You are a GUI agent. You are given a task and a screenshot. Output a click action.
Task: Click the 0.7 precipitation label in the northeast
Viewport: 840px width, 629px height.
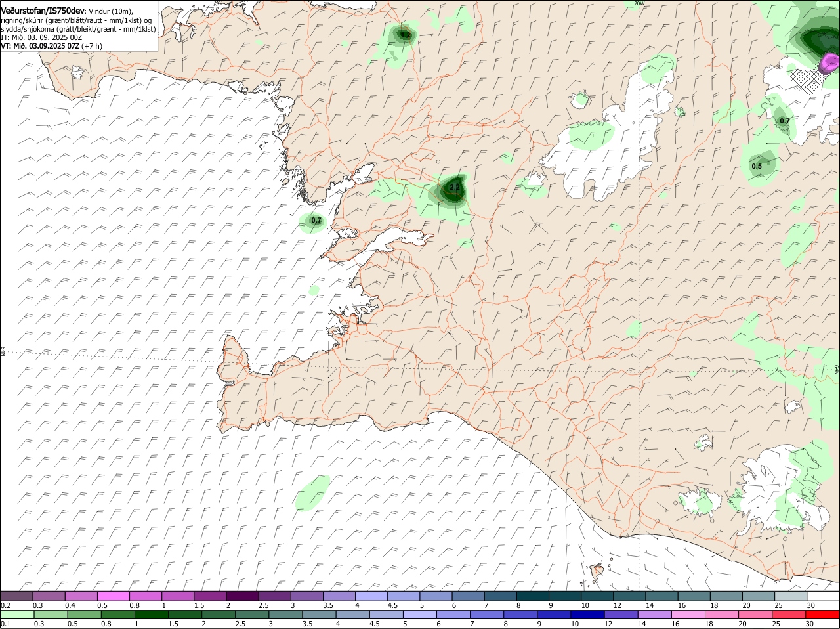tap(784, 121)
